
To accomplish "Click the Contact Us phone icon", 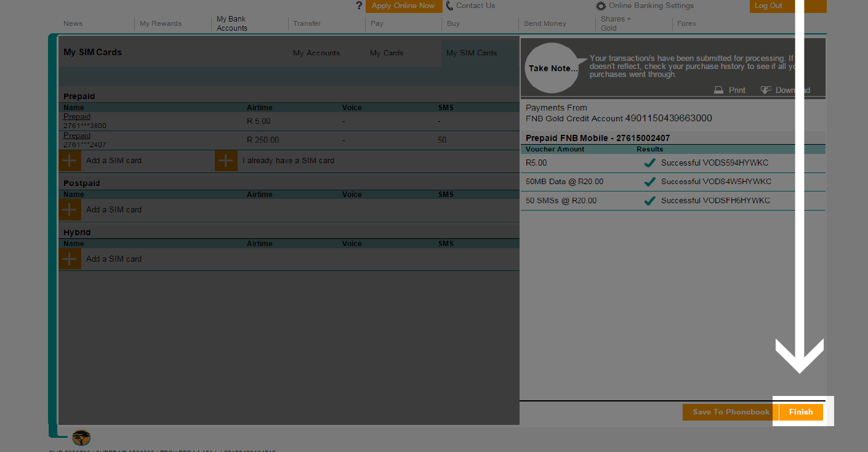I will [x=449, y=6].
